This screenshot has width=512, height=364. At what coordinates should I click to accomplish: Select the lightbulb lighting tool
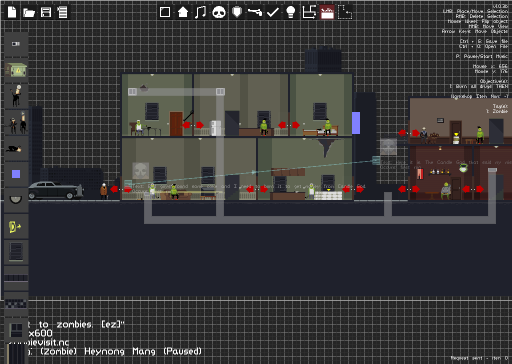(291, 12)
